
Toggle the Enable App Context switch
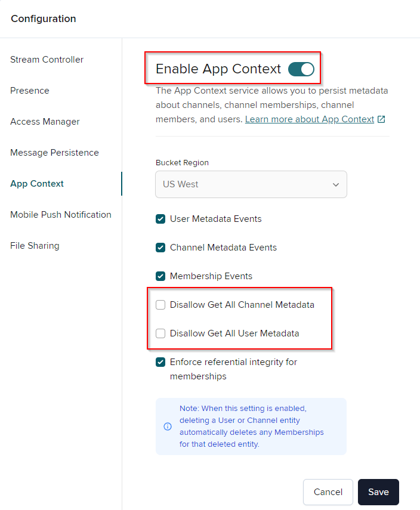pyautogui.click(x=301, y=69)
